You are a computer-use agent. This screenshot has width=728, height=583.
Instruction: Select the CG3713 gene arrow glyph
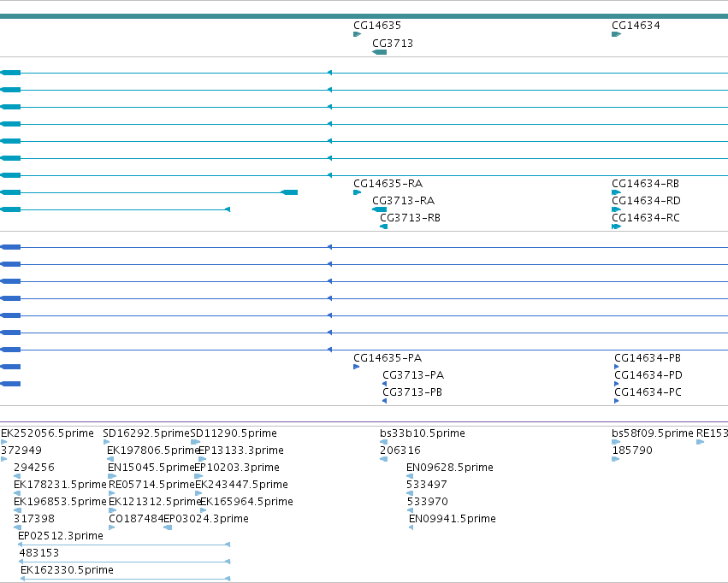pos(379,52)
